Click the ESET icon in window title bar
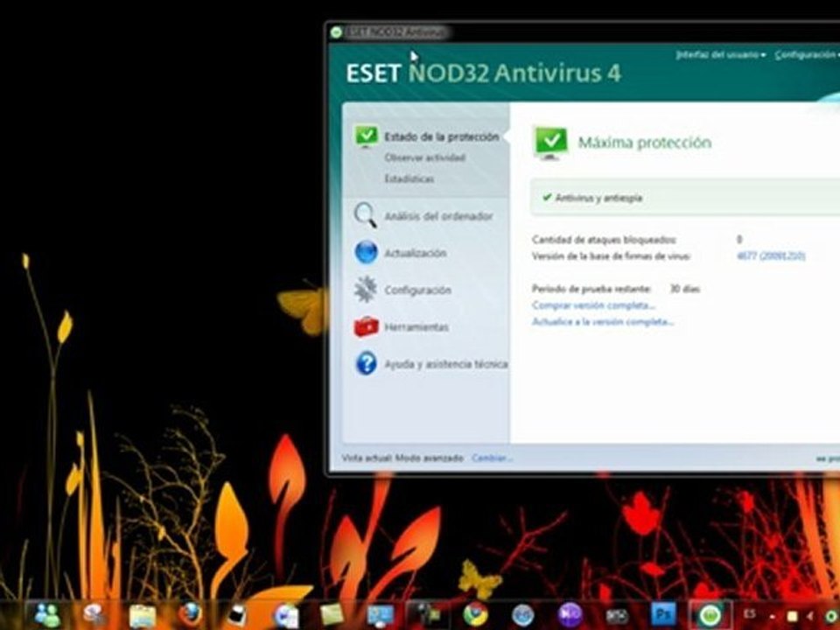The image size is (840, 630). pyautogui.click(x=336, y=32)
